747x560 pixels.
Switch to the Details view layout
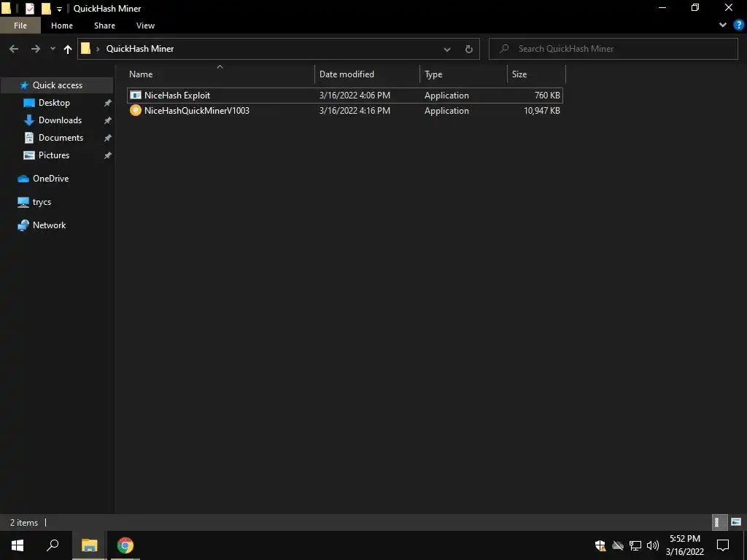[719, 522]
